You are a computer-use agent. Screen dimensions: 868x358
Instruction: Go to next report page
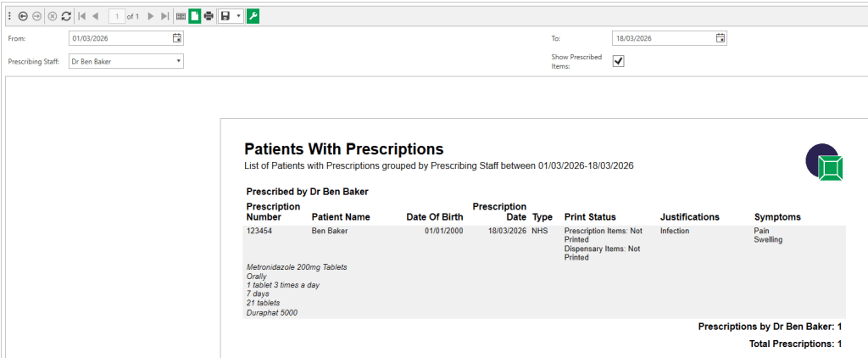pos(151,16)
